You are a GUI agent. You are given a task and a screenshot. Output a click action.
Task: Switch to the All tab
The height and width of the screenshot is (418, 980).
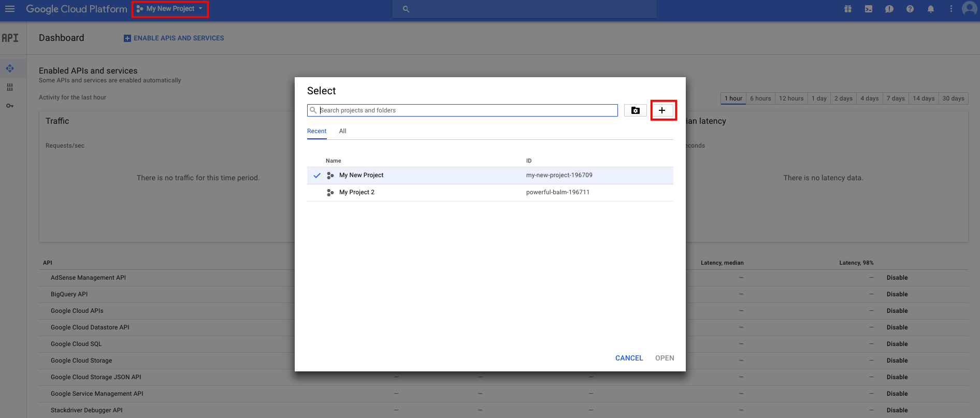tap(343, 131)
